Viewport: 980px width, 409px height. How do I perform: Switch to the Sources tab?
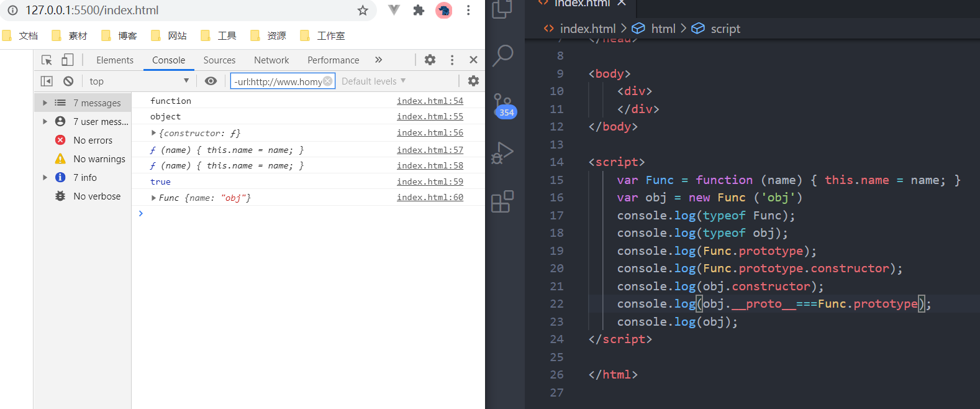coord(219,60)
